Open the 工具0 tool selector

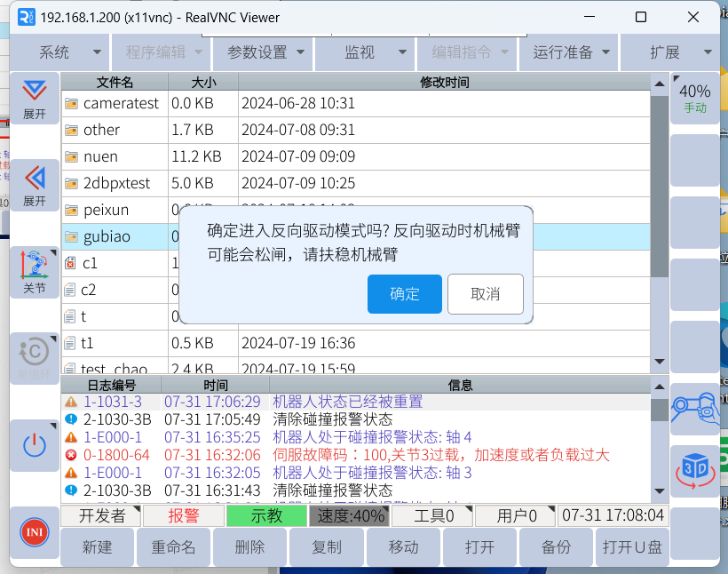tap(432, 516)
